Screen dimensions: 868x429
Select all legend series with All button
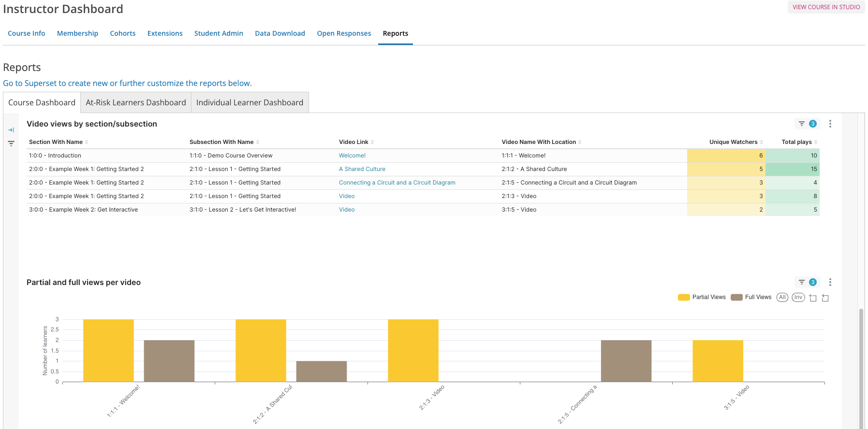click(x=782, y=297)
